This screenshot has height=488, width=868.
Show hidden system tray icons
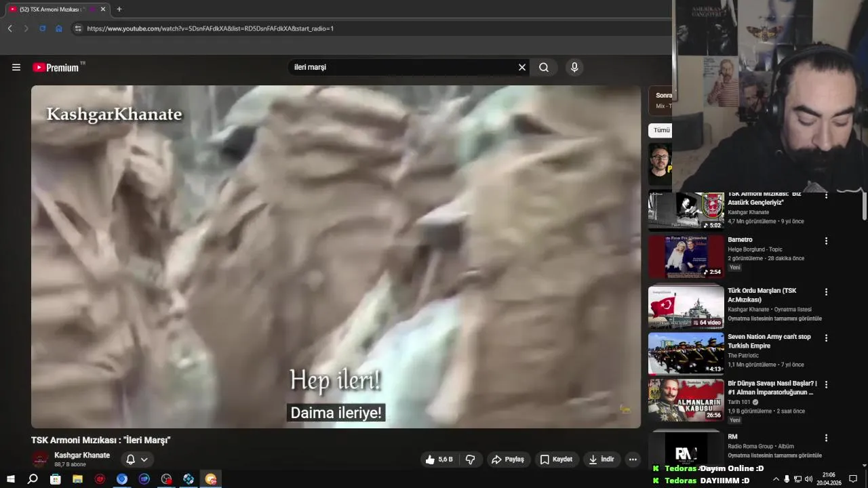pos(776,479)
